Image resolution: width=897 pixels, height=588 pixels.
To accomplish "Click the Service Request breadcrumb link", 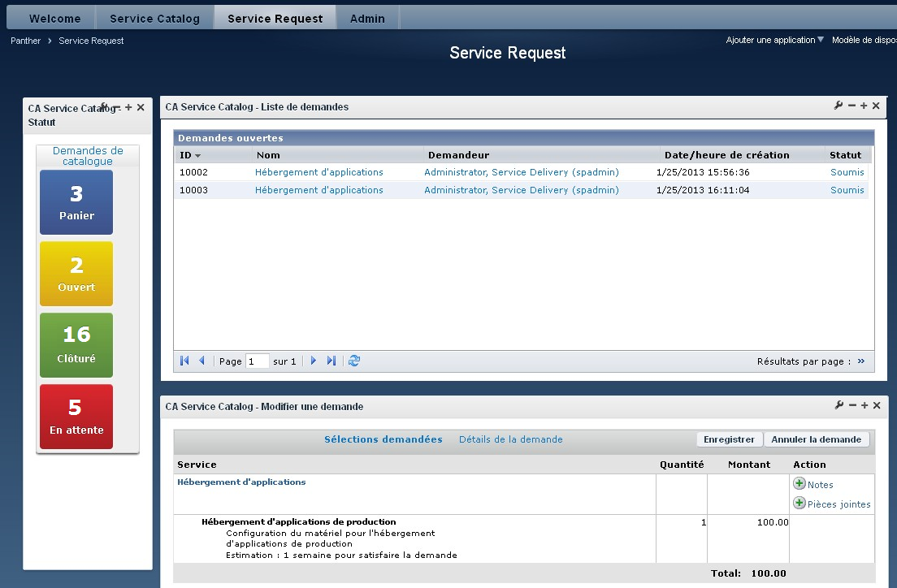I will tap(91, 41).
